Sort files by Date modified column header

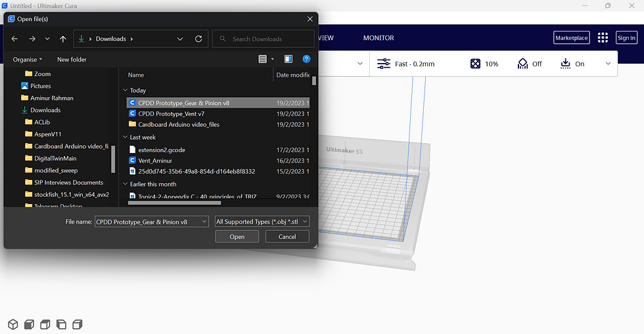(293, 75)
